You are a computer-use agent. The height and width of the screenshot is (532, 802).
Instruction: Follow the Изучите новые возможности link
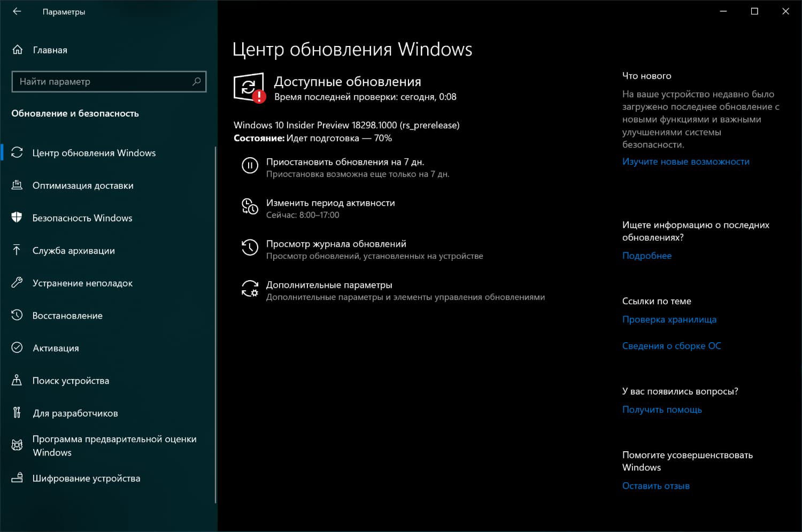pos(686,161)
